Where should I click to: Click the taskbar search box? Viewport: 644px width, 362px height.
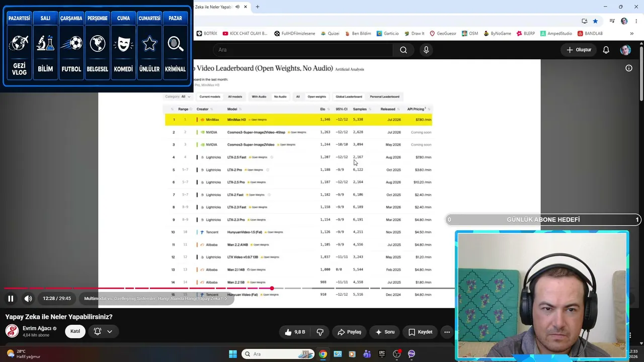coord(278,354)
